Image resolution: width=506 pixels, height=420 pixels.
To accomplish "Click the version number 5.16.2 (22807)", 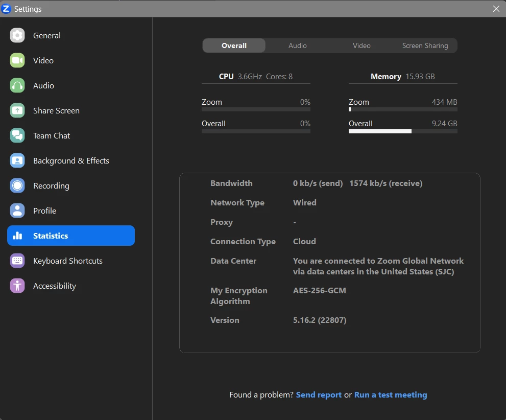I will [x=320, y=320].
